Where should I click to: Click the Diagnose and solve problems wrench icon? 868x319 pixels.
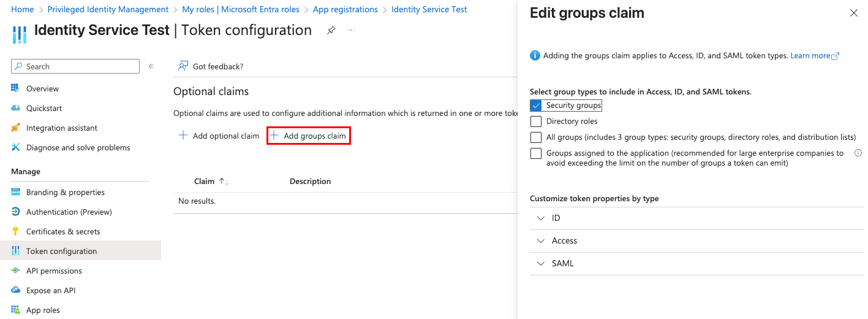16,147
